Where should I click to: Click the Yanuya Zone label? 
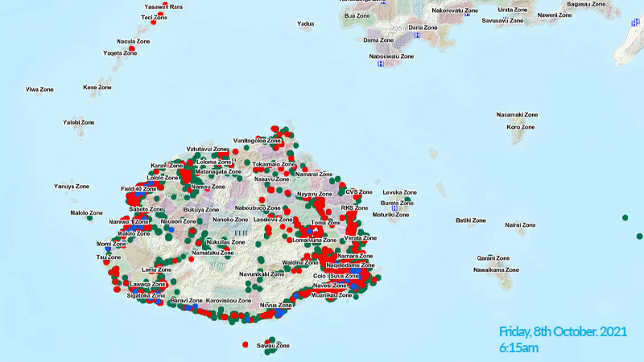pos(72,186)
